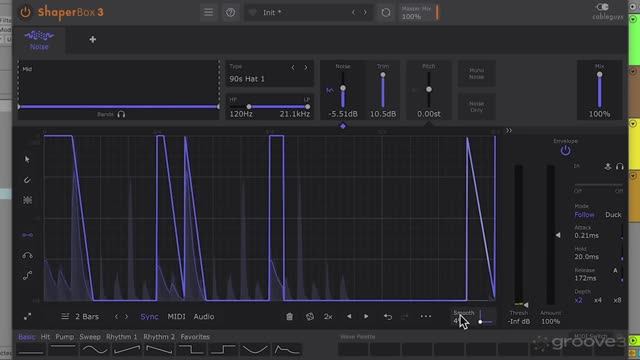
Task: Select the Noise shaper tab
Action: 39,40
